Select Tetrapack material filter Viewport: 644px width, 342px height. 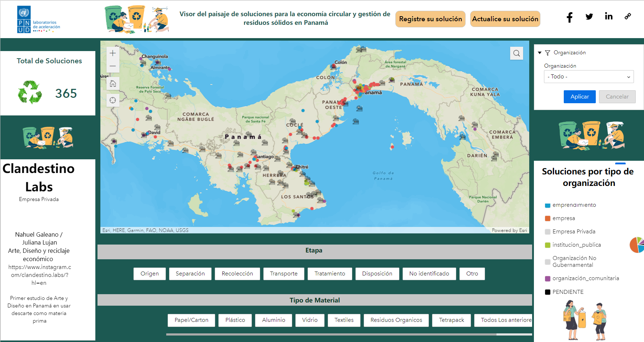(x=452, y=320)
